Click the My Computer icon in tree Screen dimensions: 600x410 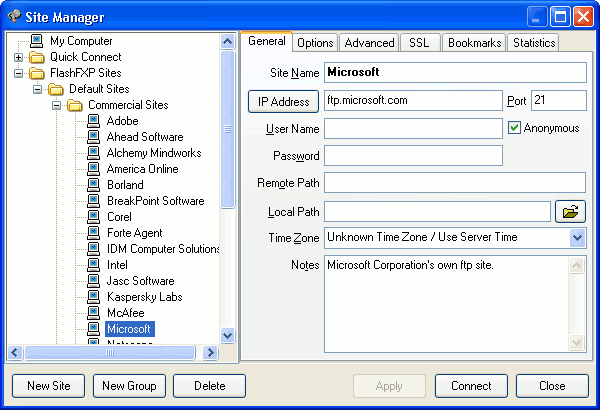(36, 41)
